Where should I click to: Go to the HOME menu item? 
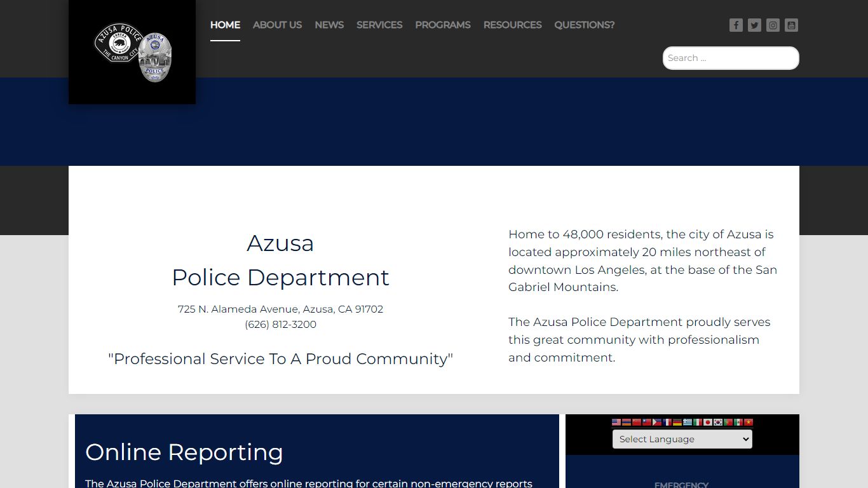click(225, 25)
